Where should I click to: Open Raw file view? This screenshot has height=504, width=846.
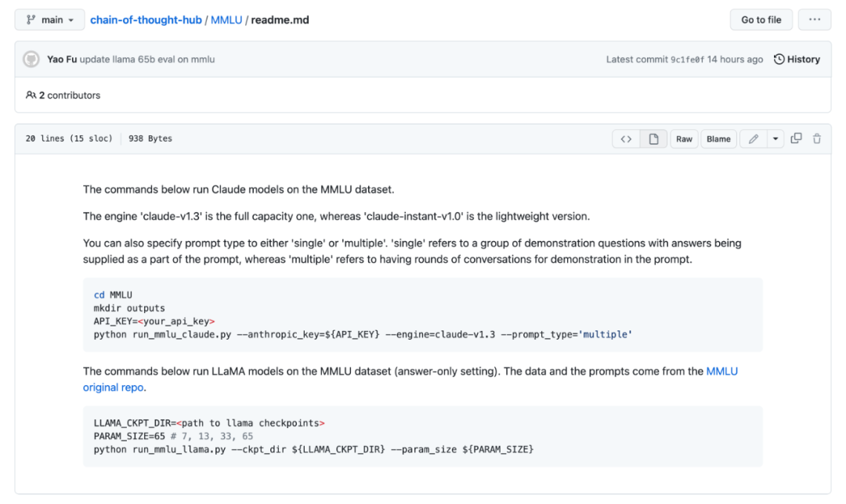[684, 139]
